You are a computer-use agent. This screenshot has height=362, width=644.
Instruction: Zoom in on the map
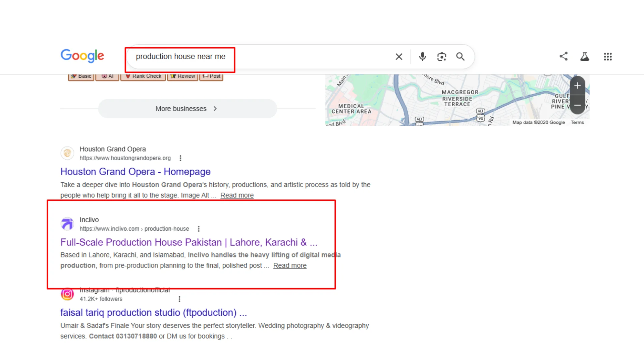click(x=577, y=86)
